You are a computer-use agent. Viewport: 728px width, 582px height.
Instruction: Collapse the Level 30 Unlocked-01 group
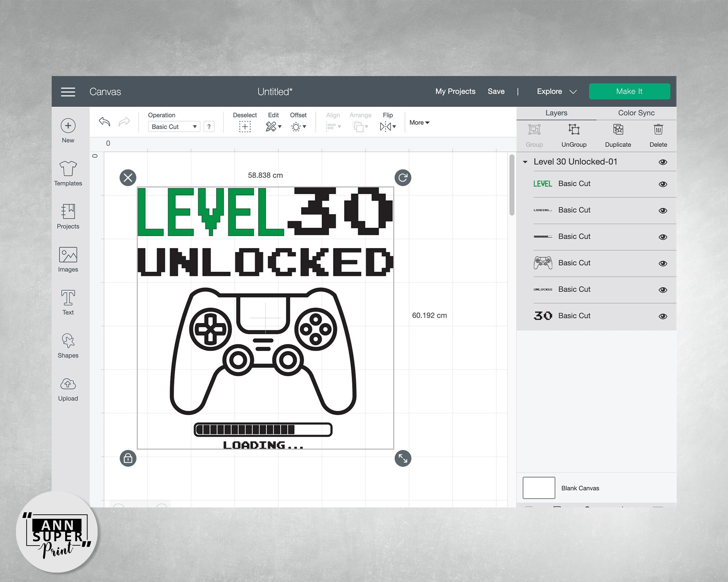tap(525, 162)
